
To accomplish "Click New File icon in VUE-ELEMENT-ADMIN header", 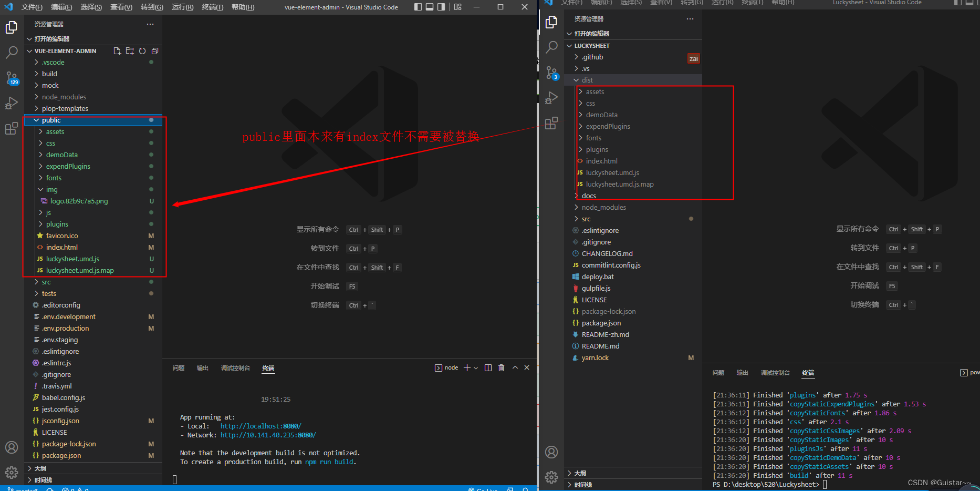I will click(x=117, y=51).
